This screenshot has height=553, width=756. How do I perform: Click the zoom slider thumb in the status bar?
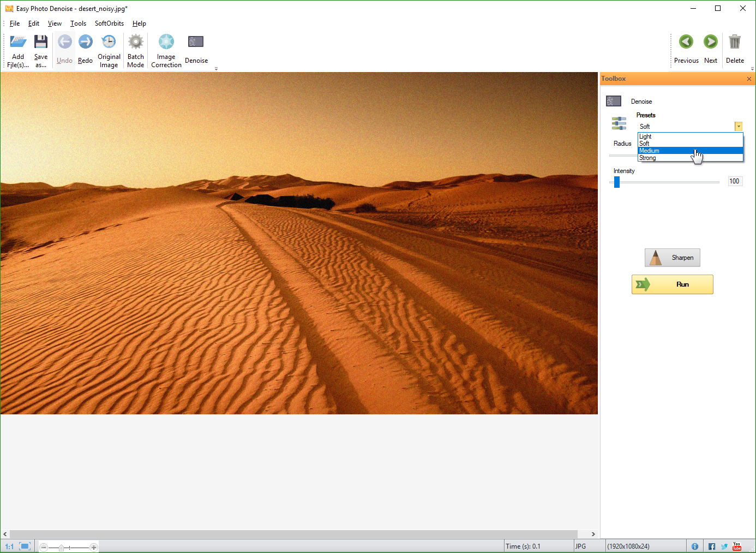[x=62, y=548]
